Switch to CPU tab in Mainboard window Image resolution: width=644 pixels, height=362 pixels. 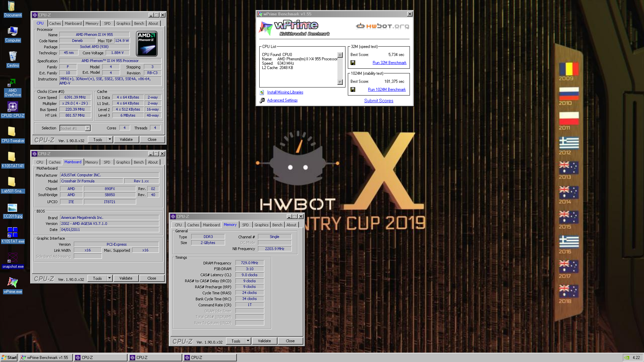click(x=40, y=162)
